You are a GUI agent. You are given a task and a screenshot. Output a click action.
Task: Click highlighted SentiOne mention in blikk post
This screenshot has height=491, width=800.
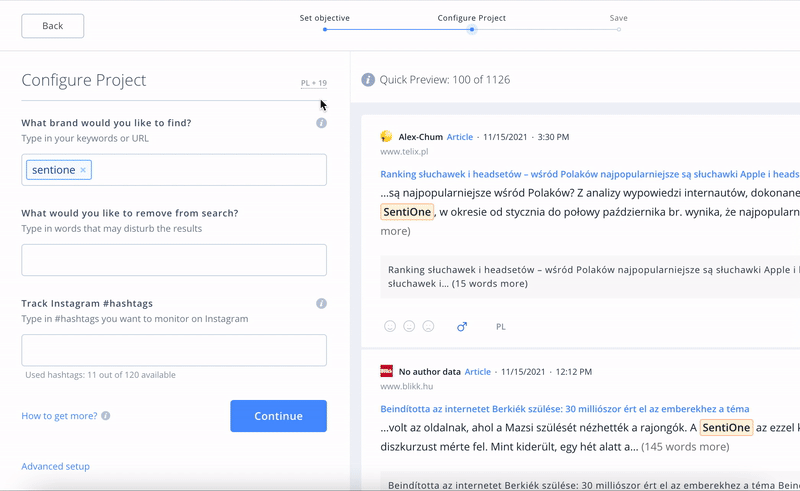tap(726, 428)
